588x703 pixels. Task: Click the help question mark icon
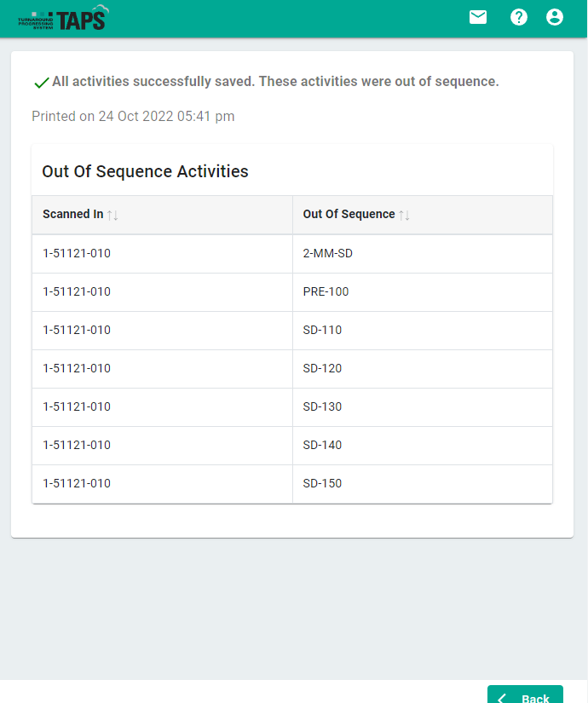[x=519, y=17]
